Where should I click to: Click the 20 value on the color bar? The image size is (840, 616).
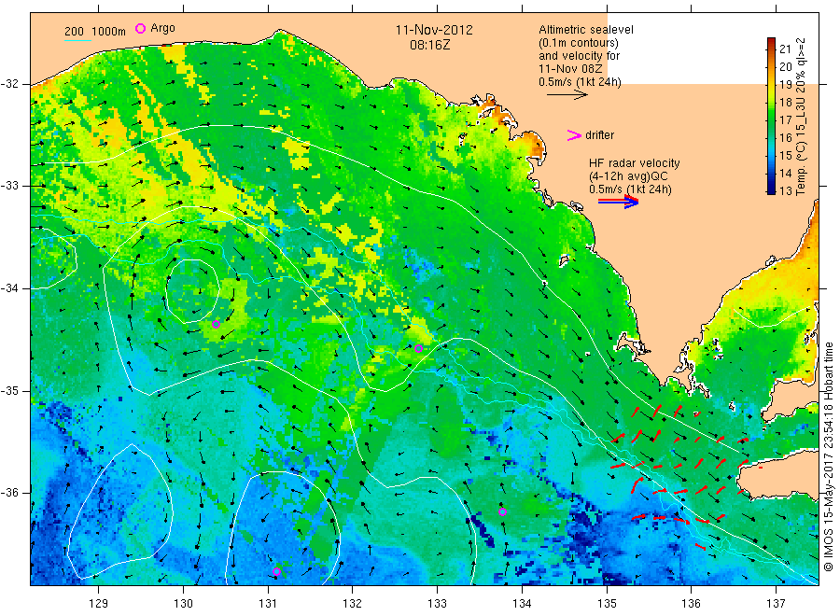(785, 67)
